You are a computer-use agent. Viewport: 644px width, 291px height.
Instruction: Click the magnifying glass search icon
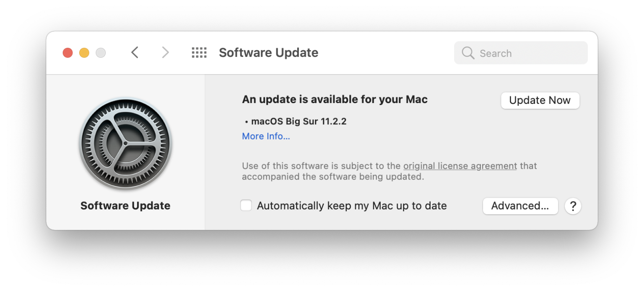tap(467, 53)
